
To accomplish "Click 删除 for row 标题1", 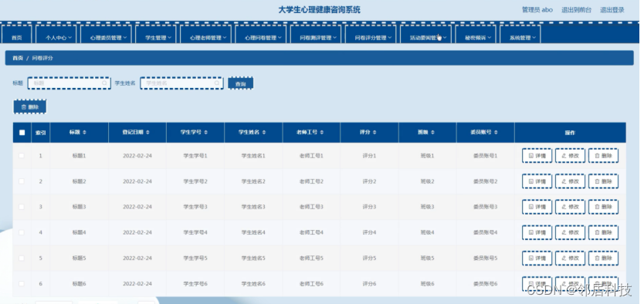I will [603, 156].
